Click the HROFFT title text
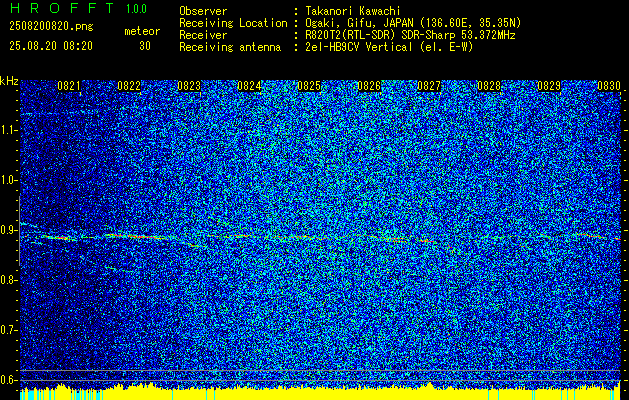The width and height of the screenshot is (629, 400). (62, 8)
